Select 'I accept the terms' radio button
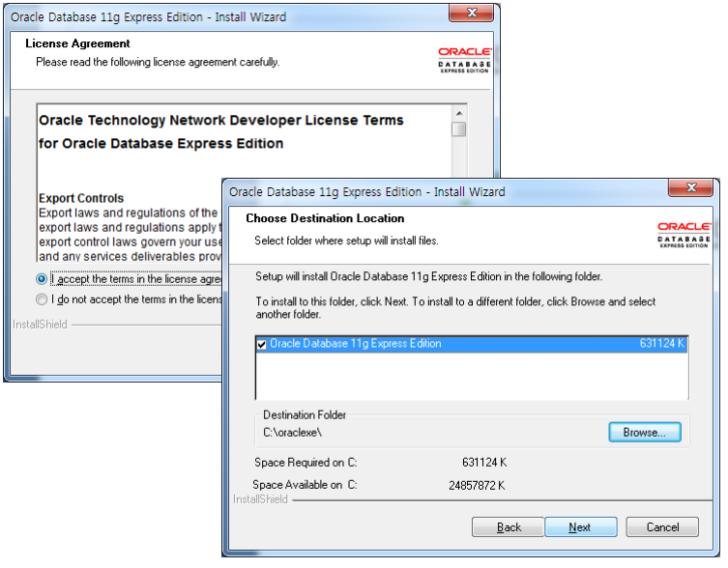This screenshot has height=568, width=728. 42,279
